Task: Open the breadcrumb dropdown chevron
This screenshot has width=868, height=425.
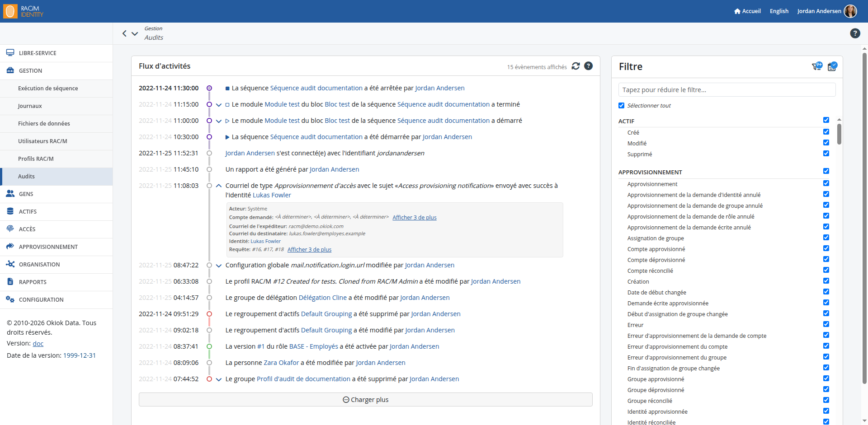Action: (x=135, y=33)
